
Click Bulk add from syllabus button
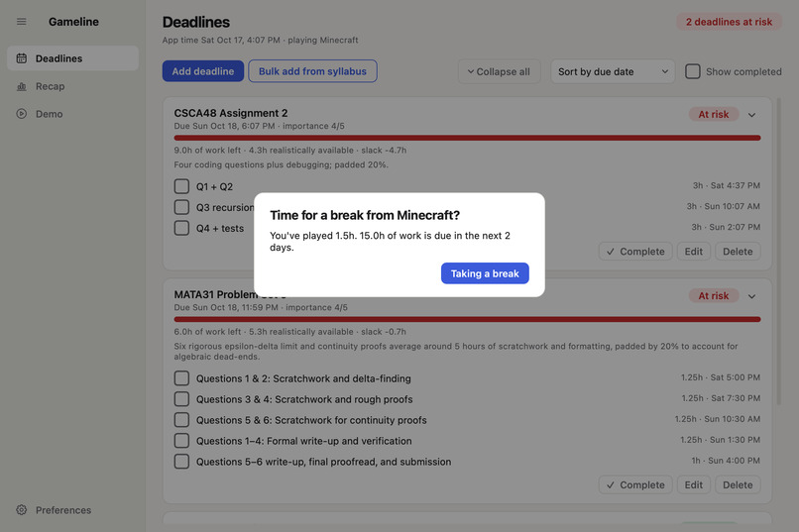coord(312,71)
